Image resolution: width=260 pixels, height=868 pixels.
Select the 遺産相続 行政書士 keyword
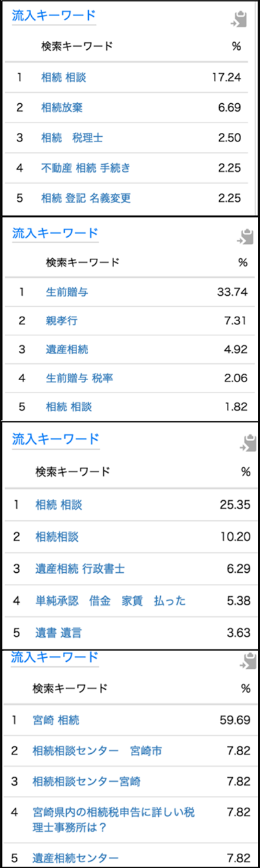pyautogui.click(x=80, y=569)
